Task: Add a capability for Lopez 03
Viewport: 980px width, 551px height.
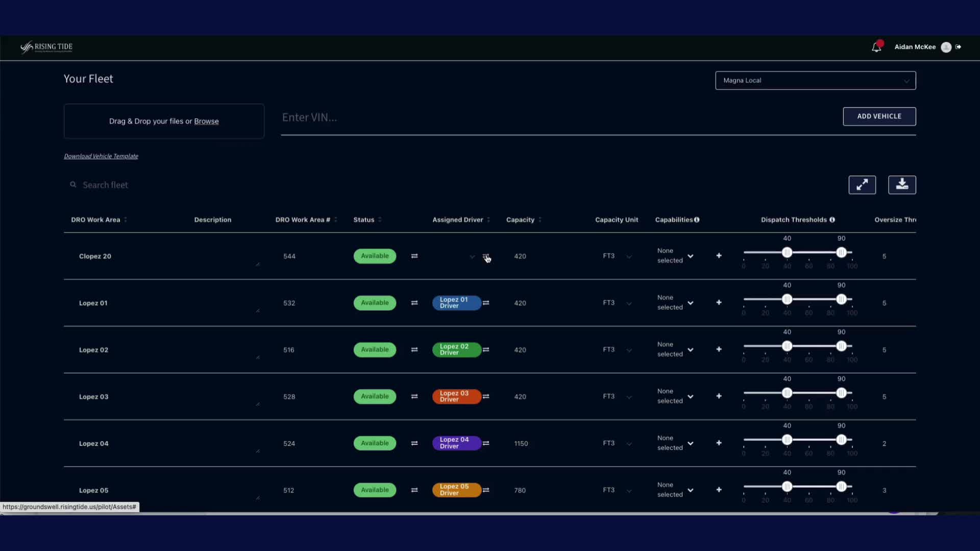Action: coord(719,396)
